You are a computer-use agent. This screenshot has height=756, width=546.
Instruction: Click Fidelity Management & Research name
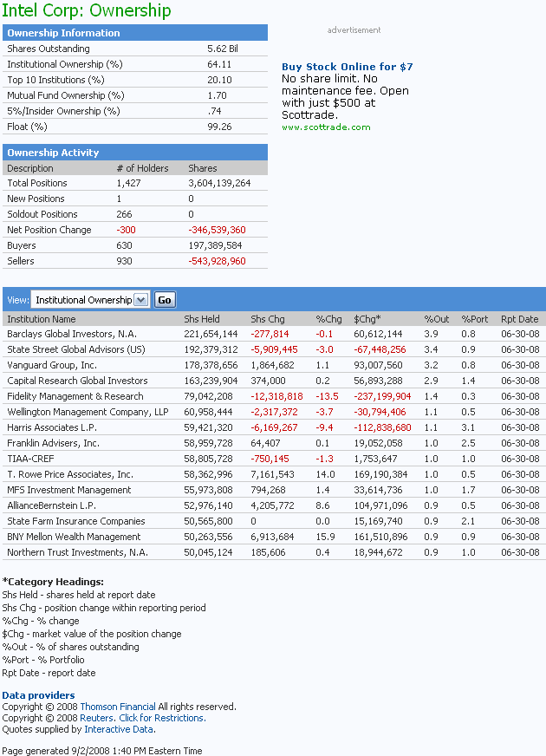(75, 396)
